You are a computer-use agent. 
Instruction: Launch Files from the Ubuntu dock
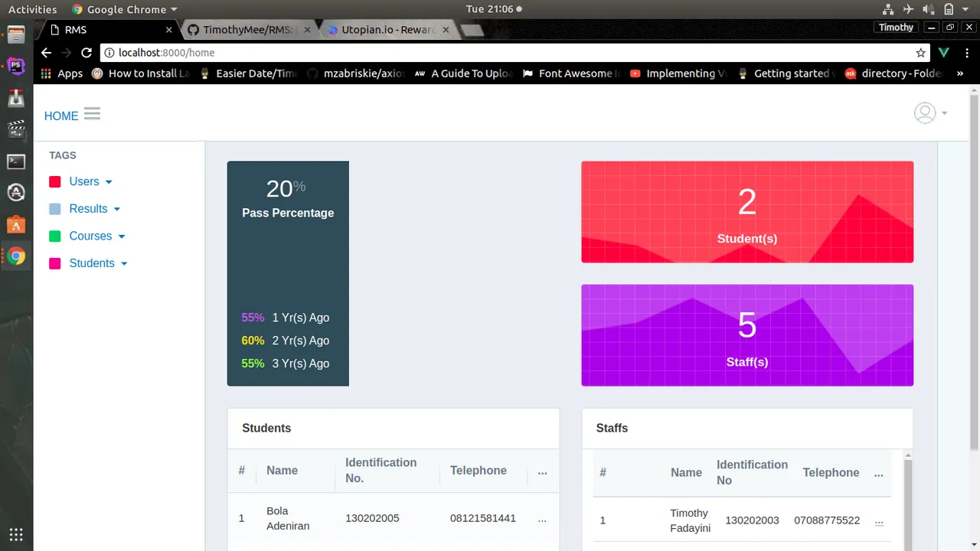tap(16, 34)
